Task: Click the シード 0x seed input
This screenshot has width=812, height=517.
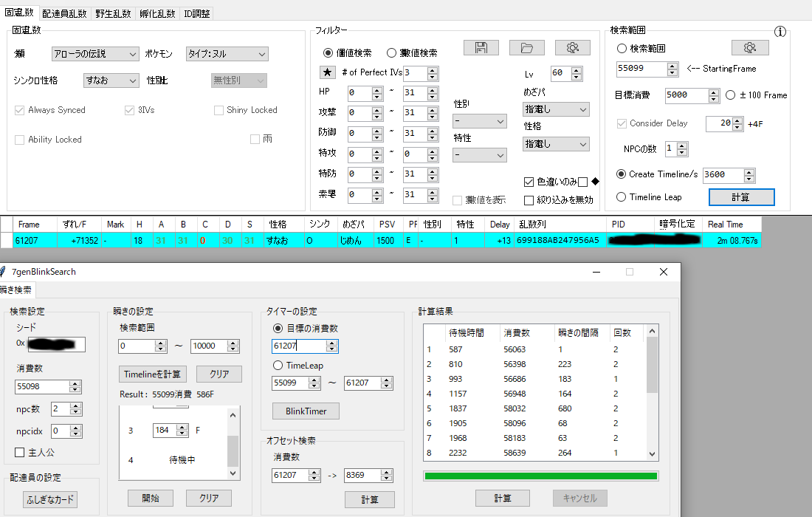Action: (56, 344)
